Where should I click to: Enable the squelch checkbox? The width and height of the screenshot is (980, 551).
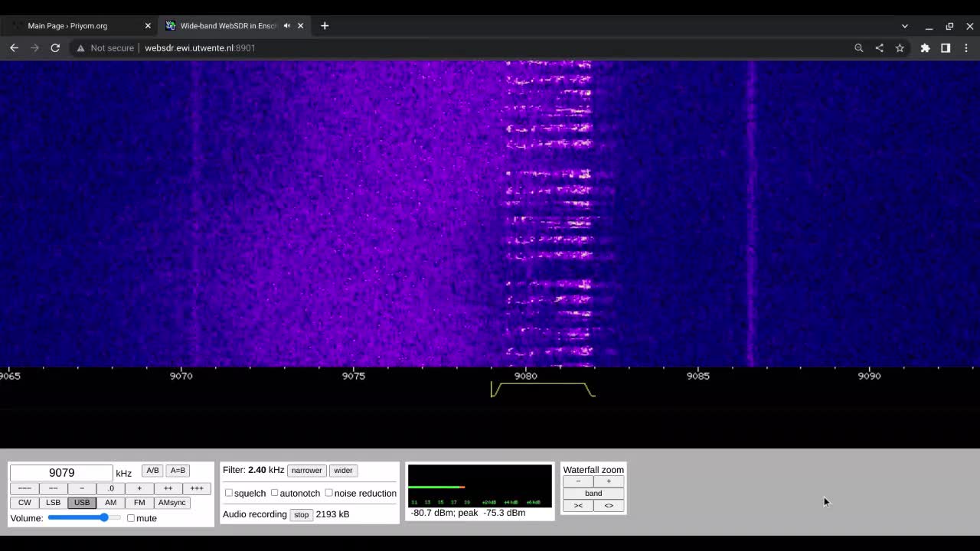[x=228, y=493]
